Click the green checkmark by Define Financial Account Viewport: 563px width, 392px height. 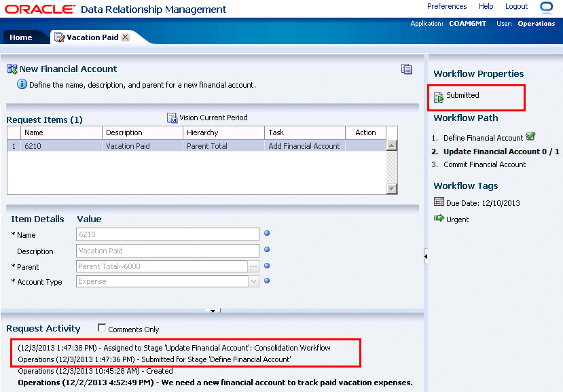click(x=530, y=136)
